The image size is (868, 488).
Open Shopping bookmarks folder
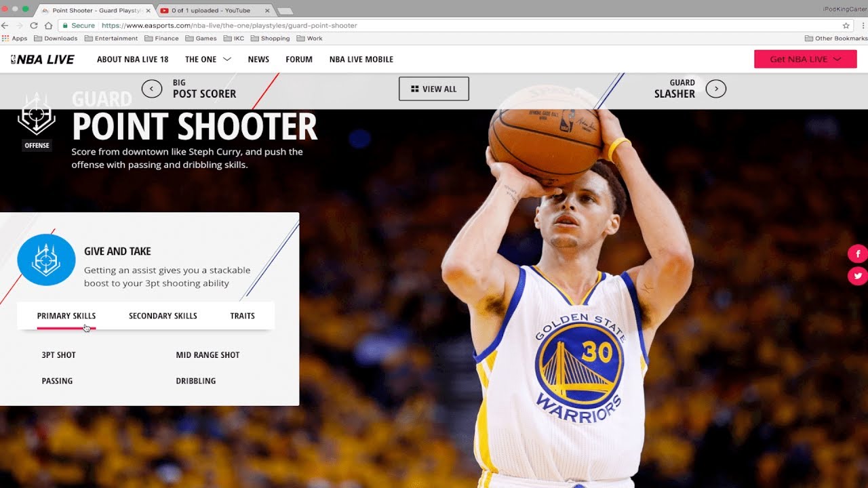[271, 39]
